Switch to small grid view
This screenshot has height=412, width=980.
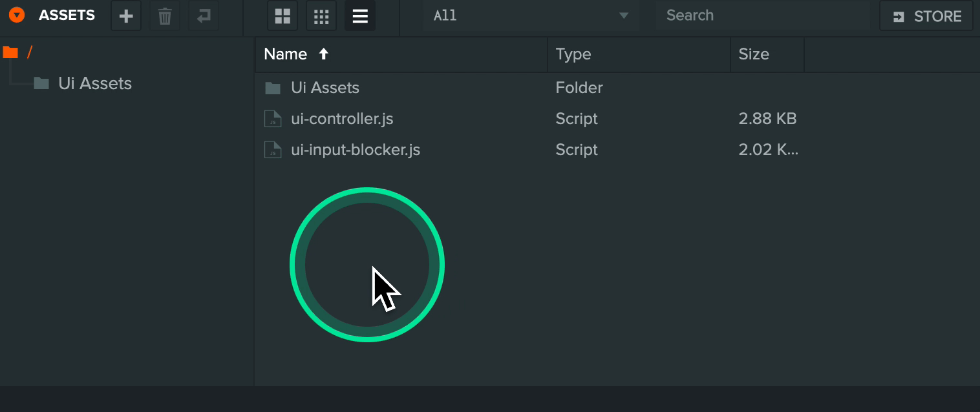[x=321, y=16]
